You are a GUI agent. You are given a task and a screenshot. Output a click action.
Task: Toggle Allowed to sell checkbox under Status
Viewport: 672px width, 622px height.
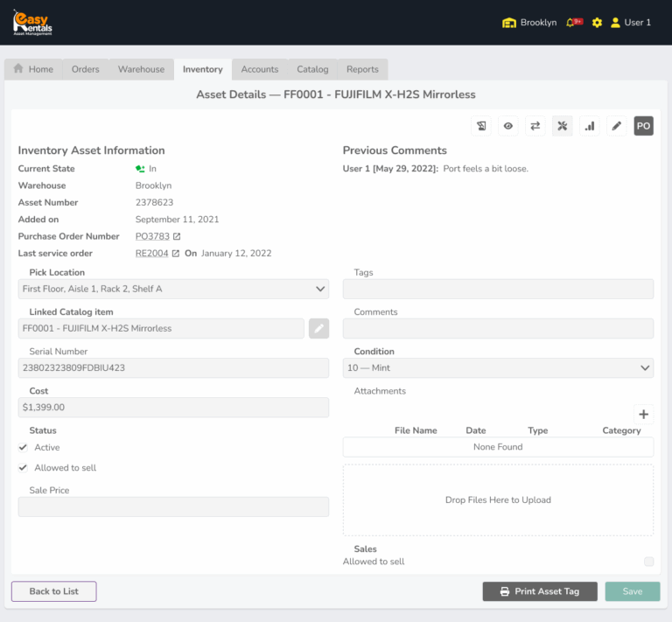(x=23, y=468)
